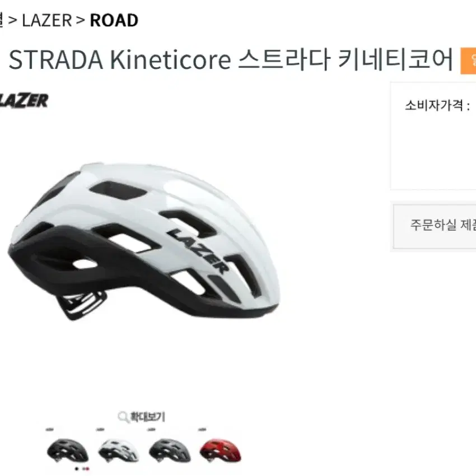Click the large white LAZER helmet image
The width and height of the screenshot is (476, 476).
point(143,241)
